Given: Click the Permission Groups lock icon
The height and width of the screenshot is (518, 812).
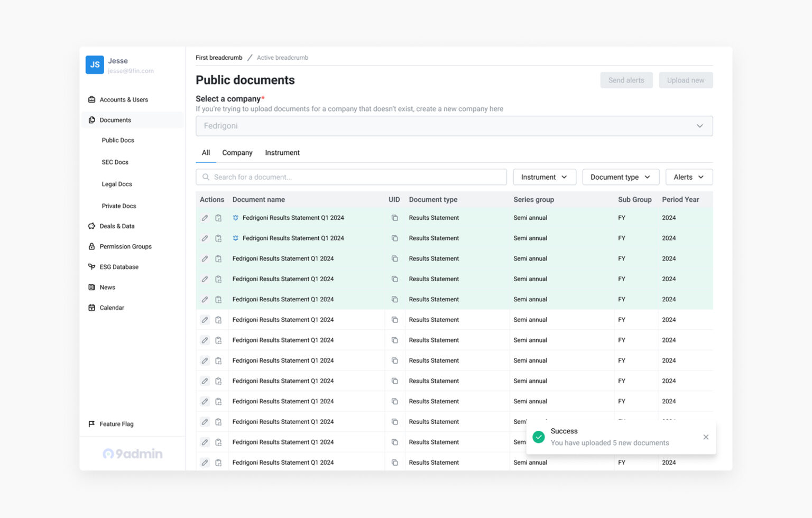Looking at the screenshot, I should [91, 246].
